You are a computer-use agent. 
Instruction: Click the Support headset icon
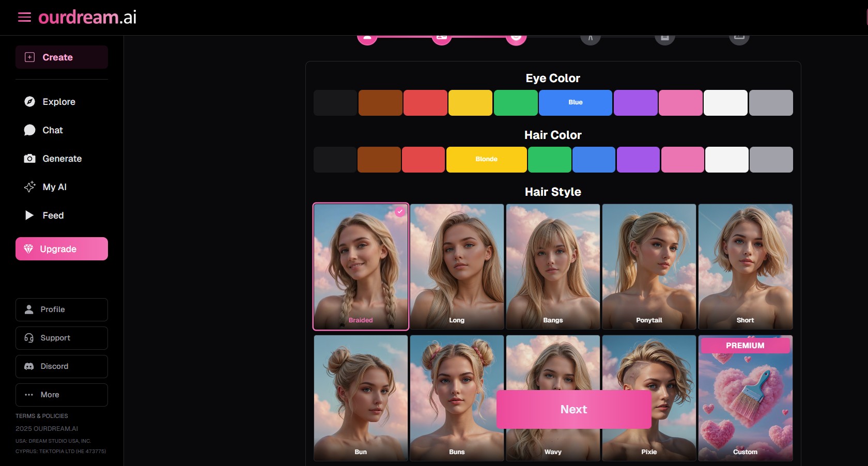point(29,338)
